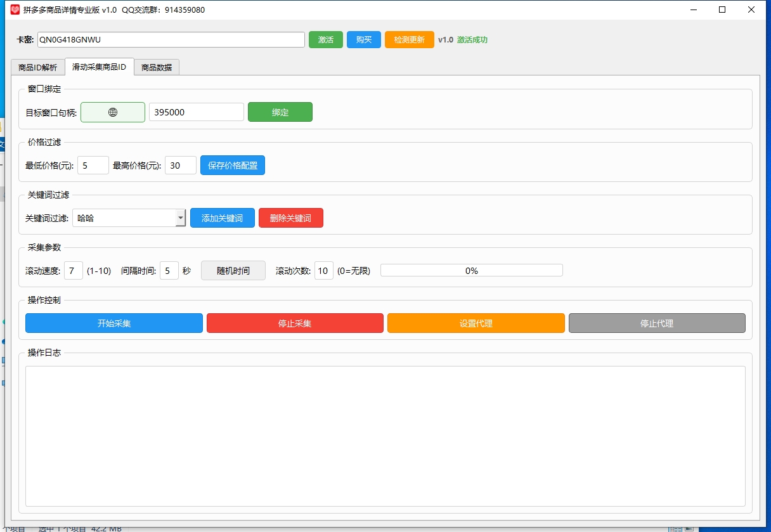This screenshot has height=532, width=771.
Task: Click the blue 购买 button
Action: click(364, 39)
